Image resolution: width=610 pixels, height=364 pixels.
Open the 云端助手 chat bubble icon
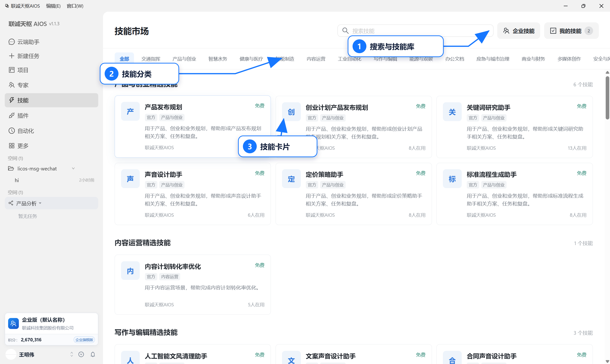click(x=11, y=42)
